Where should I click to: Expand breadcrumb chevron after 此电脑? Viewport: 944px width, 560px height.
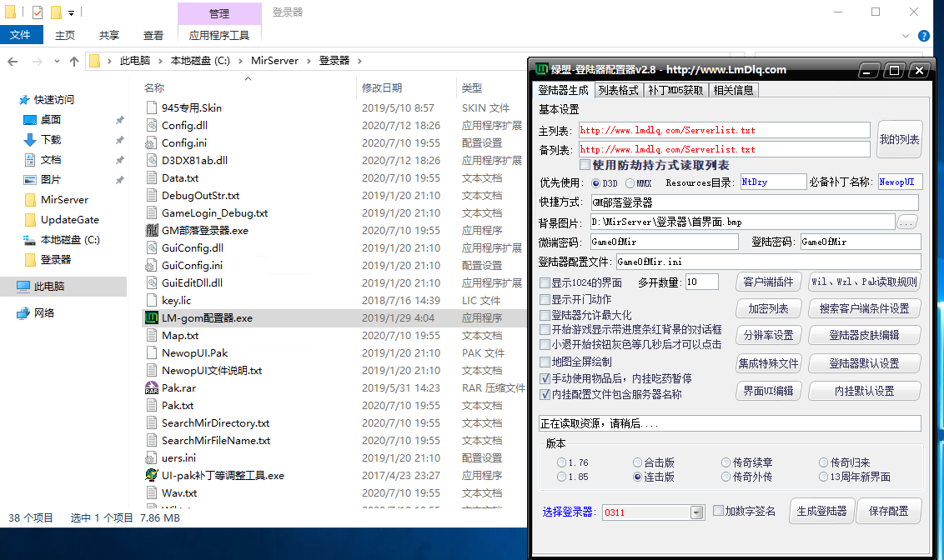point(160,61)
